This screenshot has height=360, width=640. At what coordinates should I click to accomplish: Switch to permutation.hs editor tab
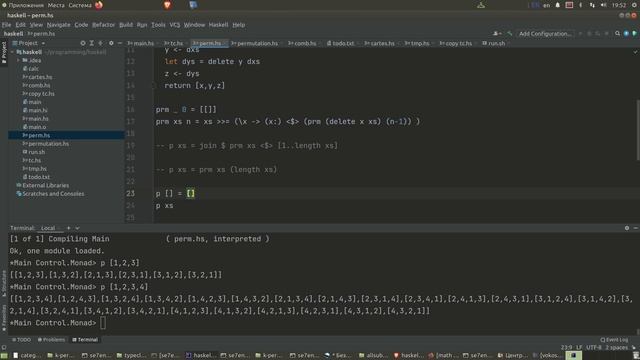pos(256,43)
